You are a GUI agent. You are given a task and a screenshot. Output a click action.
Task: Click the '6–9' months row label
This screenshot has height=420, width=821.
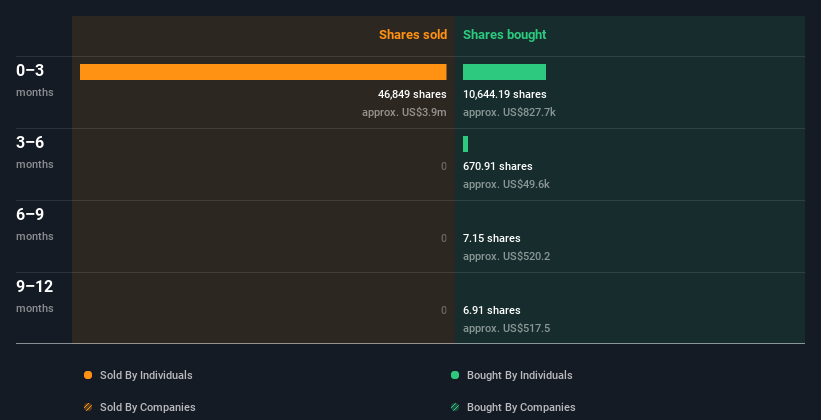coord(30,214)
